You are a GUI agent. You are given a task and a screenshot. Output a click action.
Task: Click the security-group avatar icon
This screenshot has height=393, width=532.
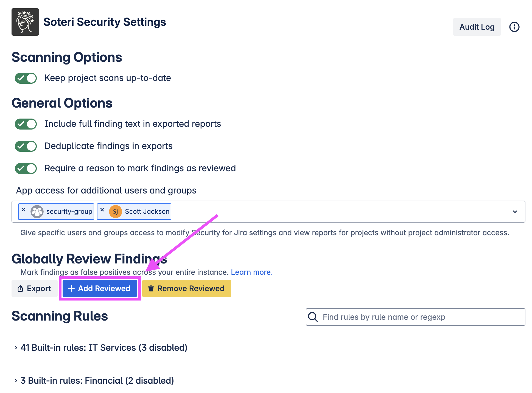click(37, 212)
